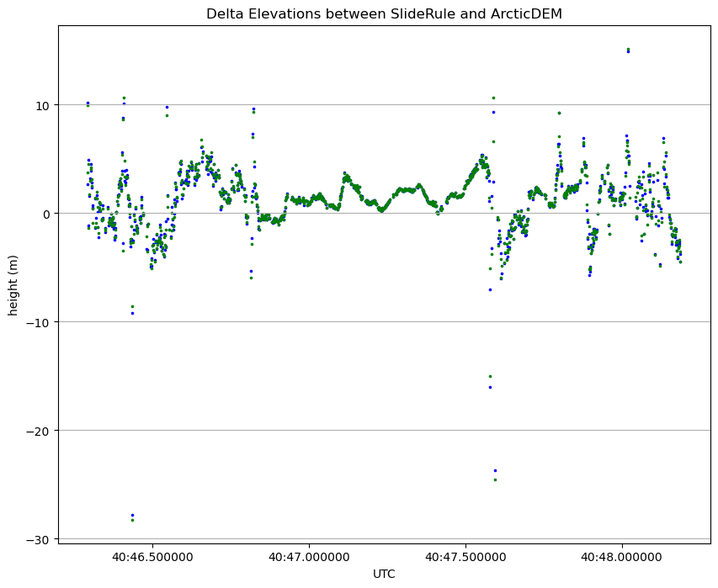Click the plot title about Delta Elevations
Image resolution: width=718 pixels, height=588 pixels.
pyautogui.click(x=384, y=13)
